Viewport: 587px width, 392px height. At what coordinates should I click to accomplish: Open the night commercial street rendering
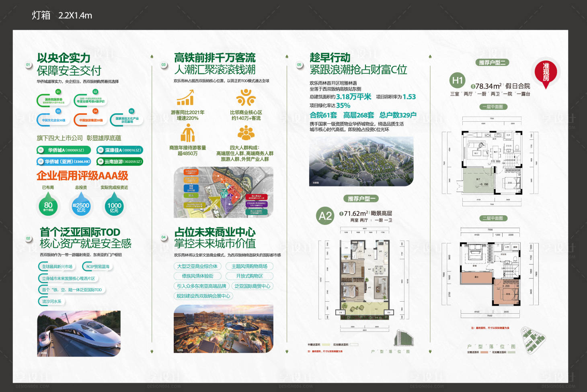pos(224,329)
